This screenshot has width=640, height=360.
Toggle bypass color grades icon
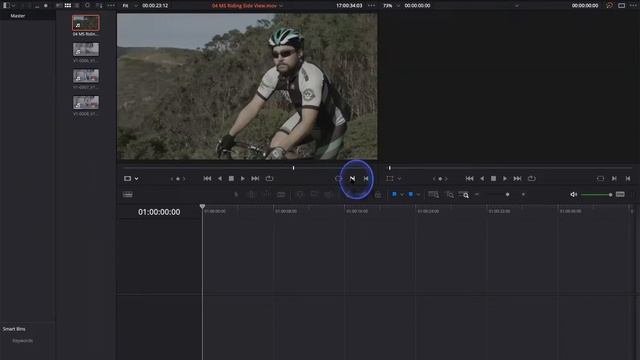[x=609, y=6]
